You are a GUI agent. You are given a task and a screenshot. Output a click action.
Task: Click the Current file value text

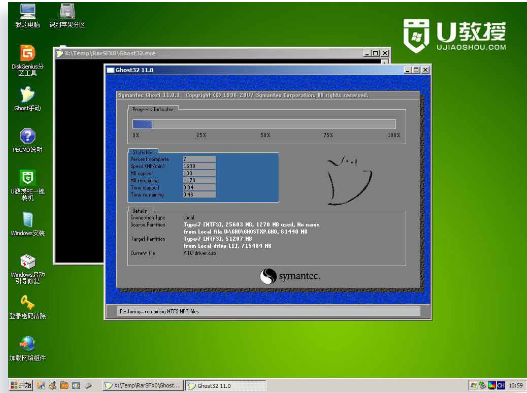coord(200,253)
